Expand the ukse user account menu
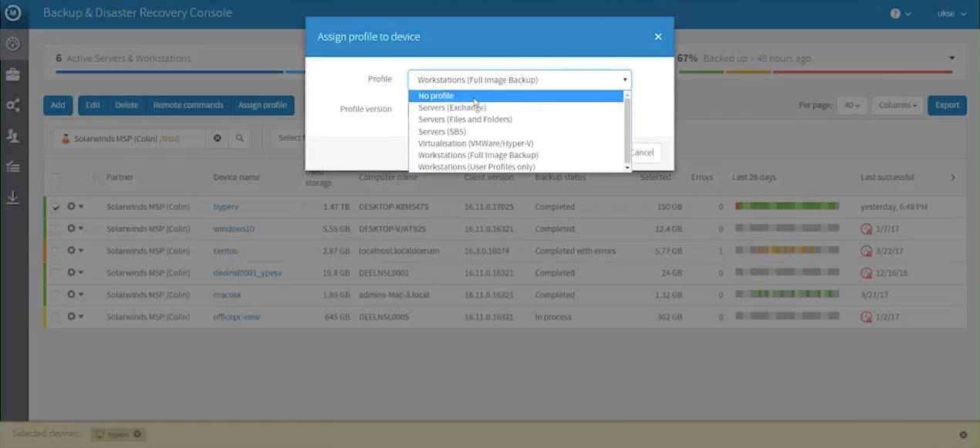The width and height of the screenshot is (980, 448). click(x=951, y=13)
